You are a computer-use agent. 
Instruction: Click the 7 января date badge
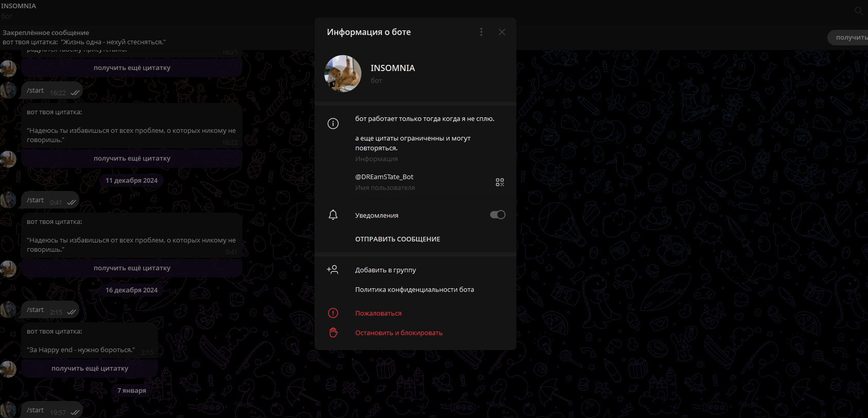pyautogui.click(x=131, y=391)
